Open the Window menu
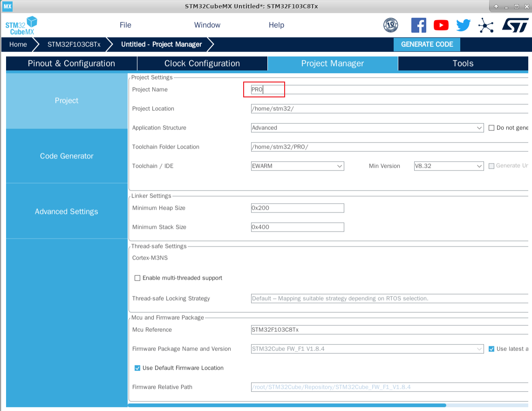 [x=207, y=25]
